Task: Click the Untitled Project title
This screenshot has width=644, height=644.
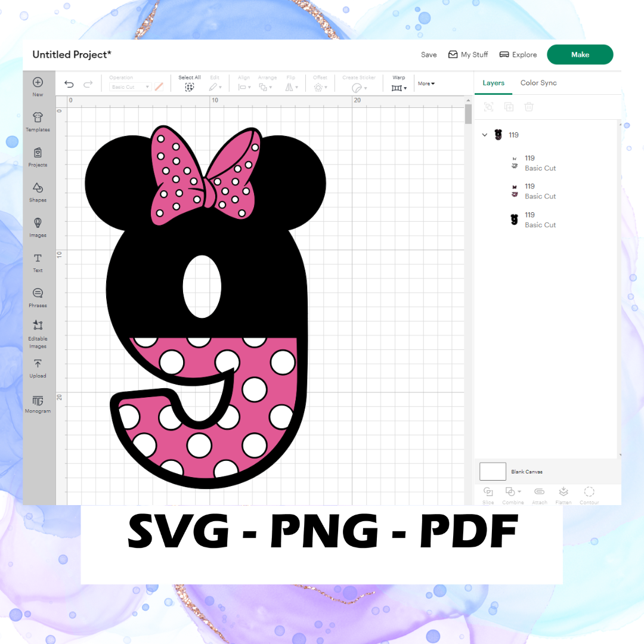Action: [x=72, y=54]
